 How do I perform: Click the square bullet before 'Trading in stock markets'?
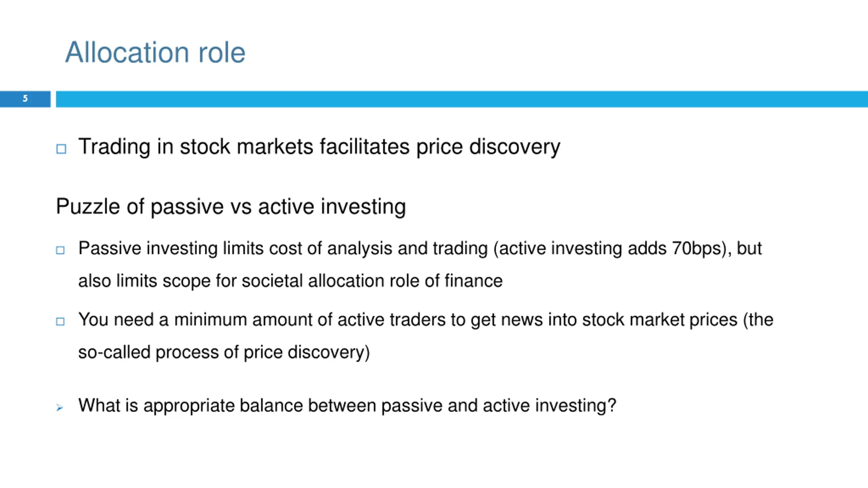pyautogui.click(x=61, y=149)
